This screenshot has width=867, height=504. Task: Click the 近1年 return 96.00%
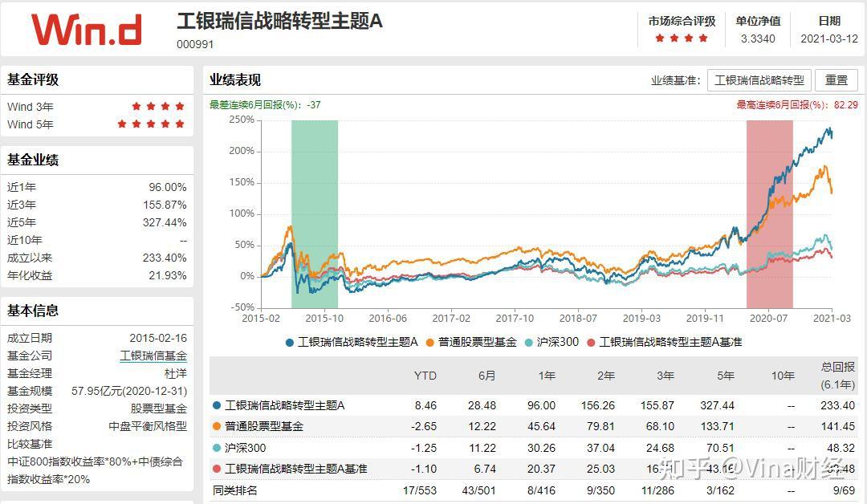coord(168,187)
